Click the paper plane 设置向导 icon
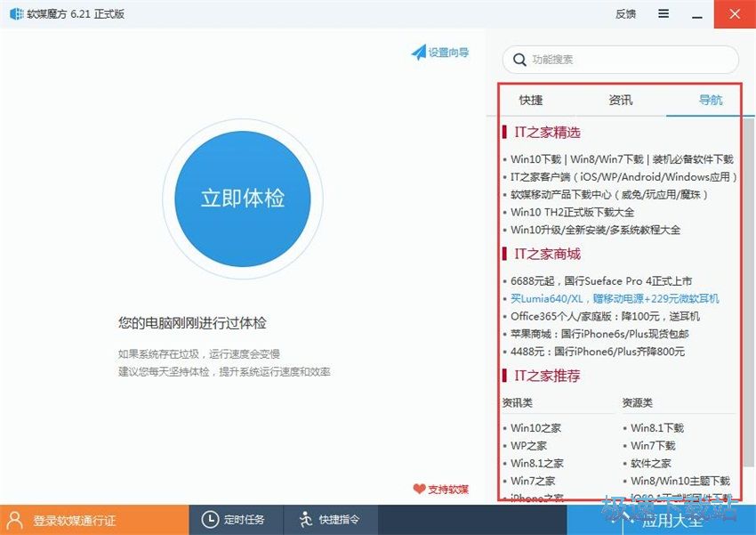Viewport: 756px width, 535px height. point(419,53)
